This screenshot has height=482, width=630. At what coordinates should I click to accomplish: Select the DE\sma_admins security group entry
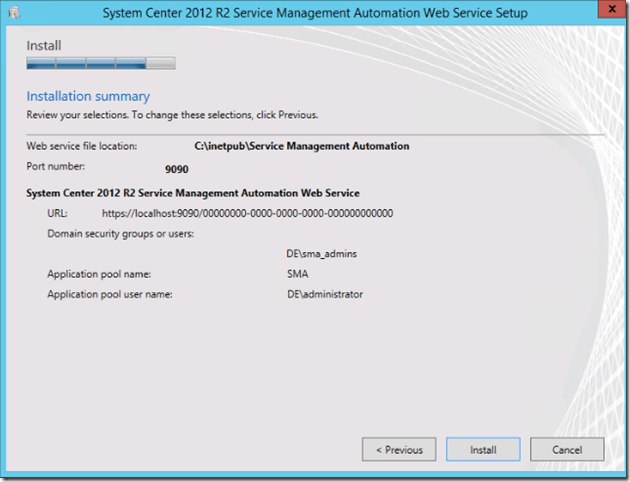coord(321,254)
